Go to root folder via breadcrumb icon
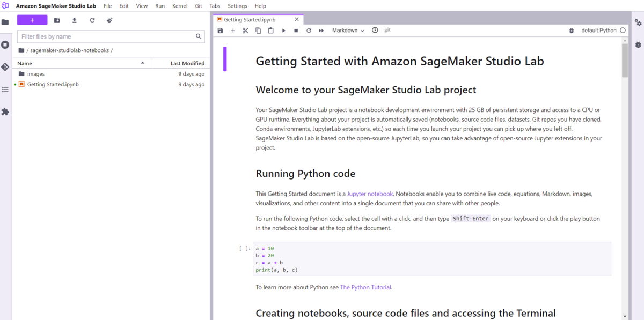This screenshot has height=320, width=644. pos(21,50)
